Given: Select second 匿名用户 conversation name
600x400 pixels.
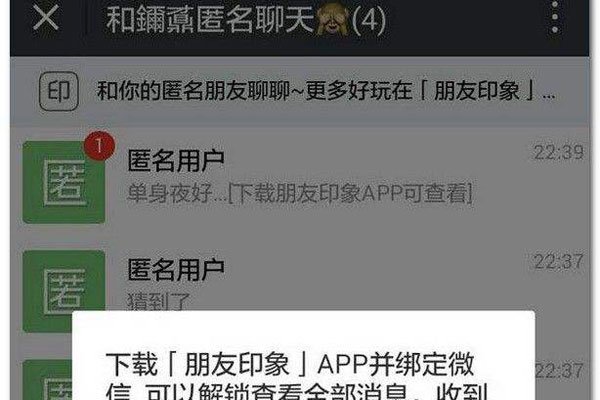Looking at the screenshot, I should pyautogui.click(x=176, y=270).
